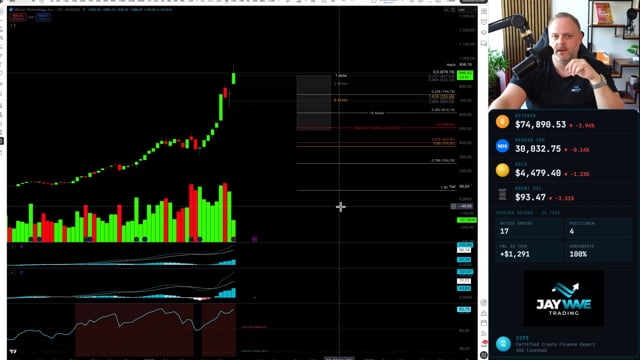The image size is (640, 360).
Task: Collapse the indicator legend arrow under Sell button
Action: coord(13,26)
